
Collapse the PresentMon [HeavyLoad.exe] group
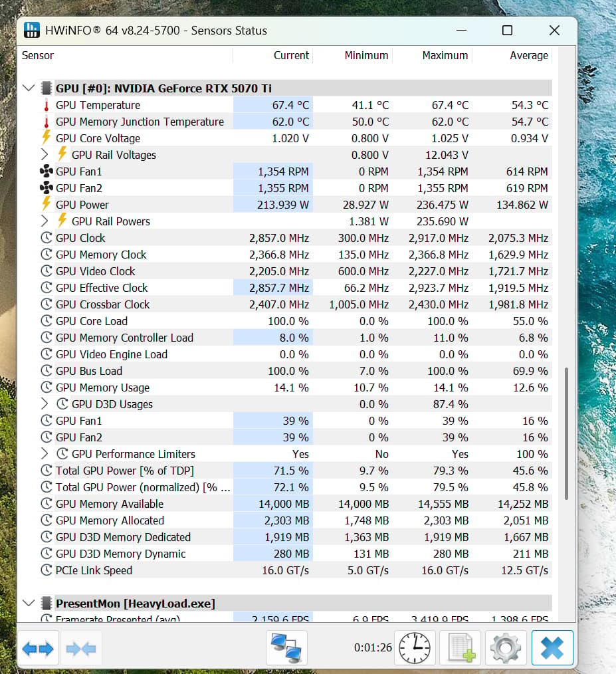point(29,603)
